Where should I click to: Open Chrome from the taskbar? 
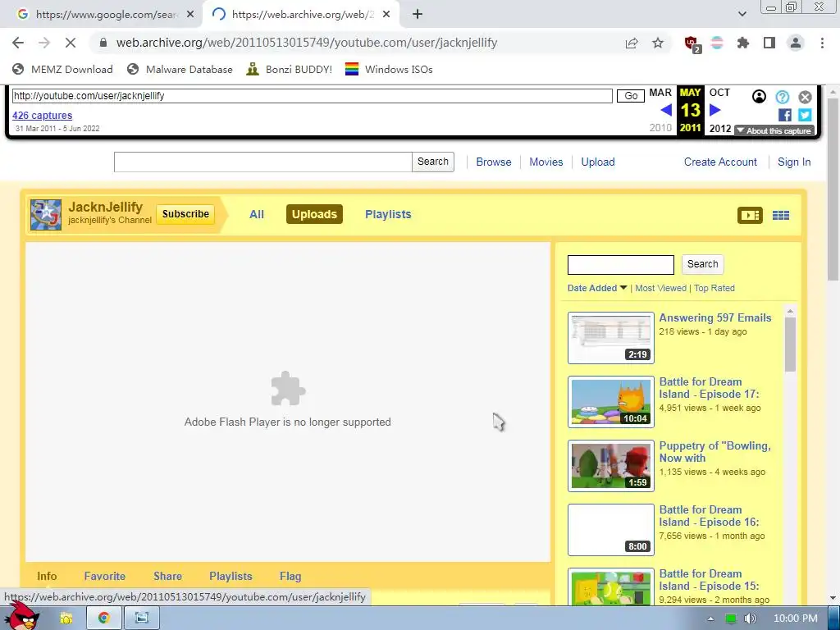[x=104, y=618]
